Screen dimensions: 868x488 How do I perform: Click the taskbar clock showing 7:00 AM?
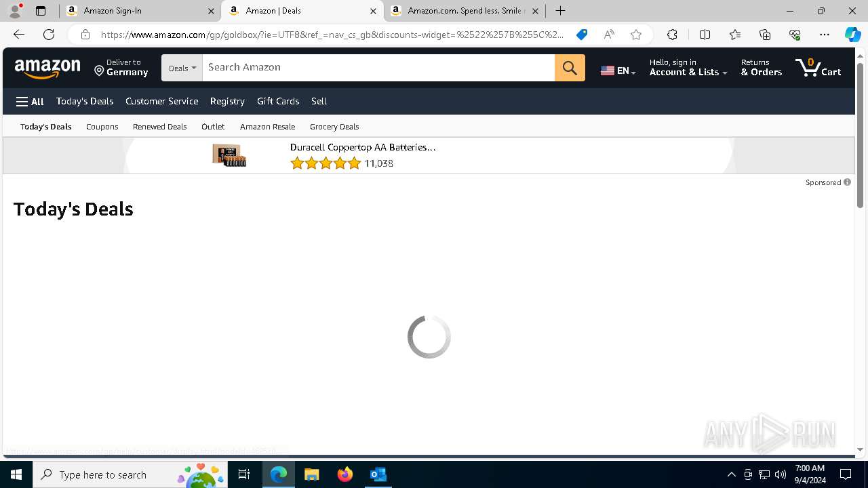tap(810, 474)
